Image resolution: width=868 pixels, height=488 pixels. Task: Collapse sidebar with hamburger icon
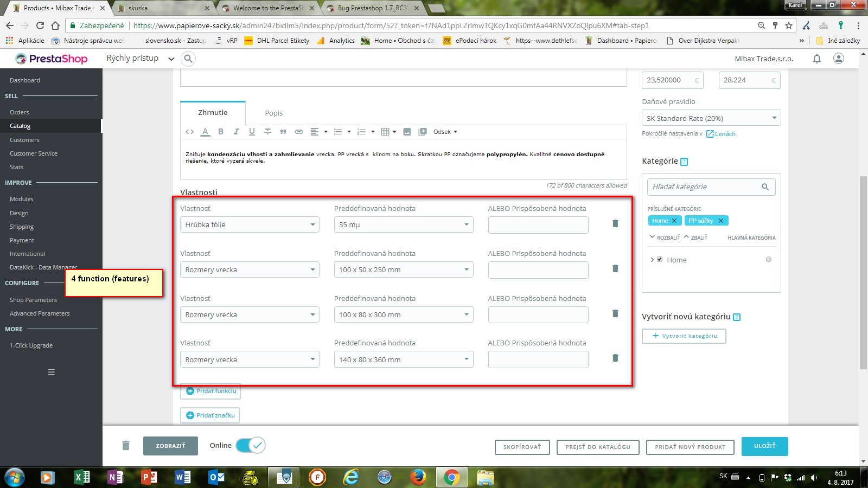tap(51, 372)
